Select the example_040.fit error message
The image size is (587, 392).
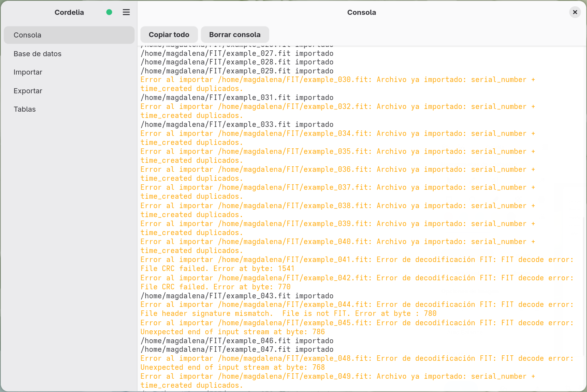coord(338,246)
